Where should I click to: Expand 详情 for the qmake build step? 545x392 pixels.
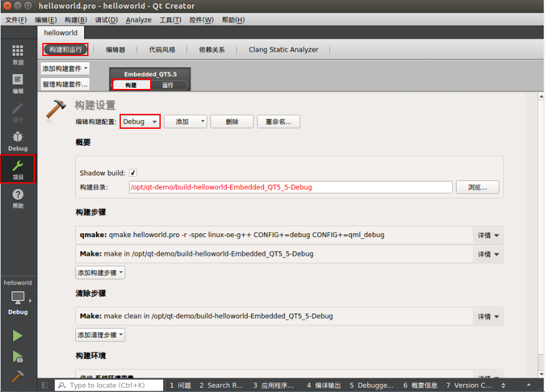coord(488,235)
